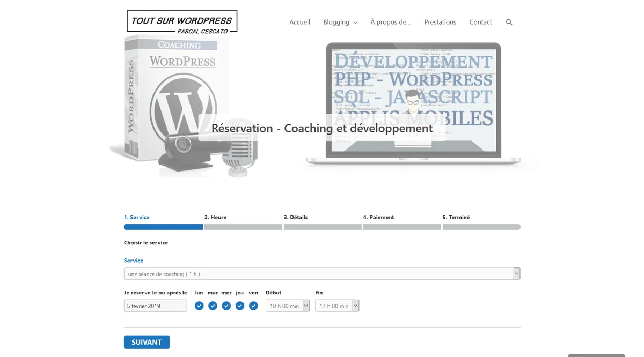The image size is (644, 357).
Task: Disable the ven weekday checkbox
Action: pyautogui.click(x=253, y=306)
